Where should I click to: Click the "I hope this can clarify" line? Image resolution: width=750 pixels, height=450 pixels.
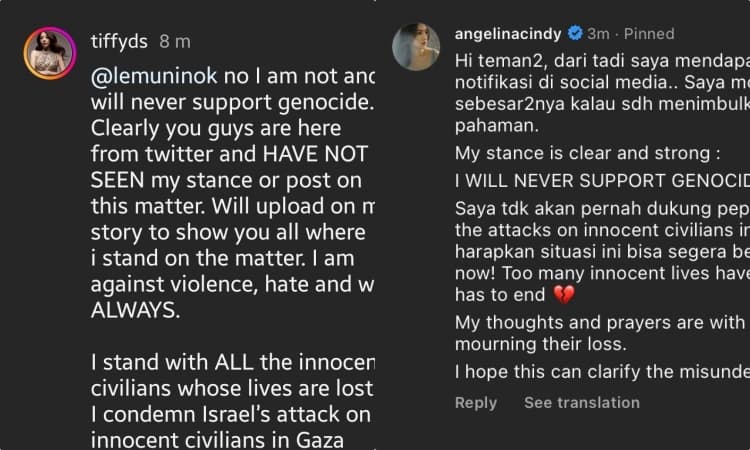pos(600,371)
